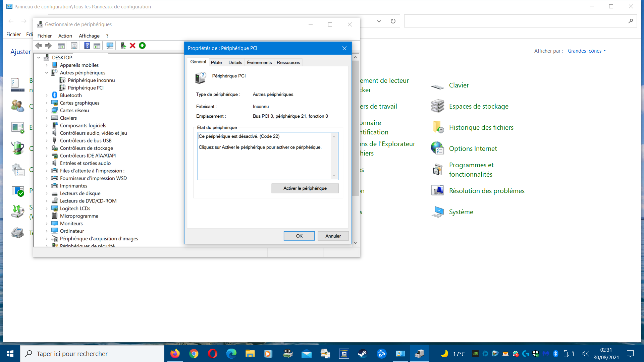Collapse the Autres périphériques category

(x=47, y=73)
